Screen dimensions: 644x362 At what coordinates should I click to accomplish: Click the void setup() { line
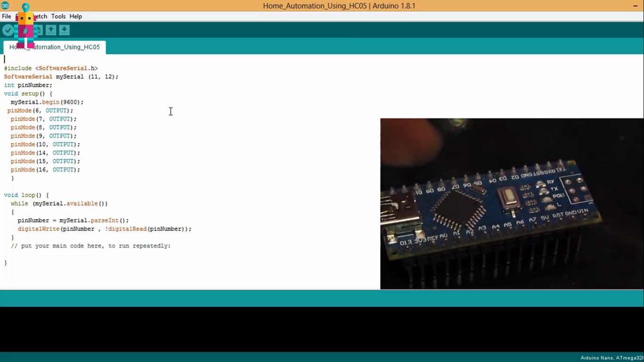tap(28, 94)
